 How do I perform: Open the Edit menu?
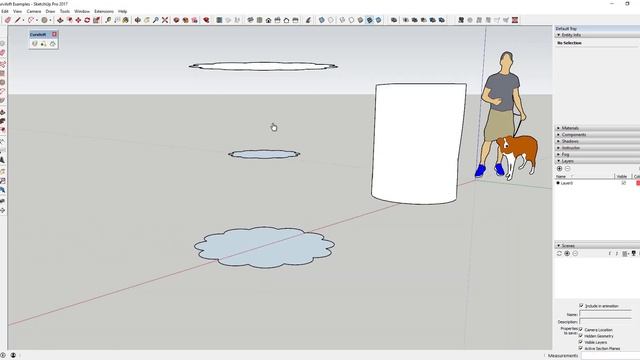[x=5, y=11]
